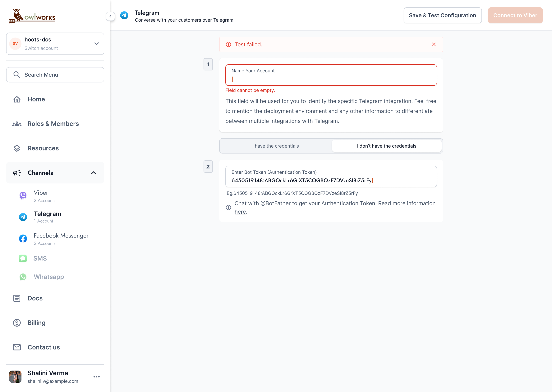
Task: Click the Whatsapp channel icon
Action: (x=23, y=277)
